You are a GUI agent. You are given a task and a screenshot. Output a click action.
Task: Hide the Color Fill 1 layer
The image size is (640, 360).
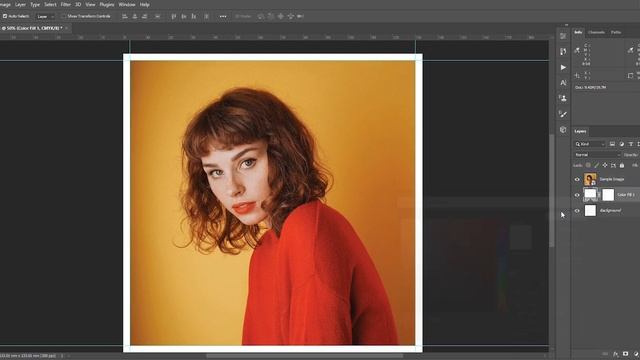point(577,195)
